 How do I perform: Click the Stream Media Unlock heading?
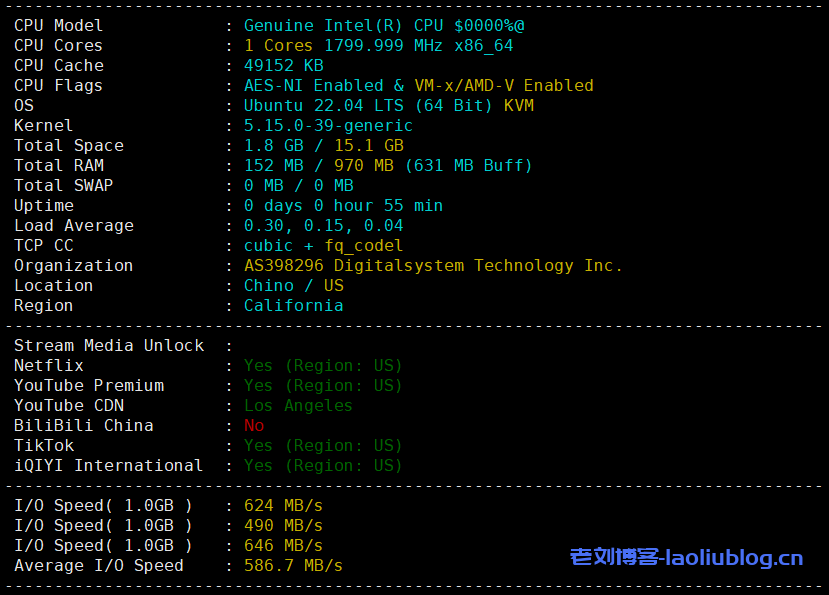tap(108, 345)
